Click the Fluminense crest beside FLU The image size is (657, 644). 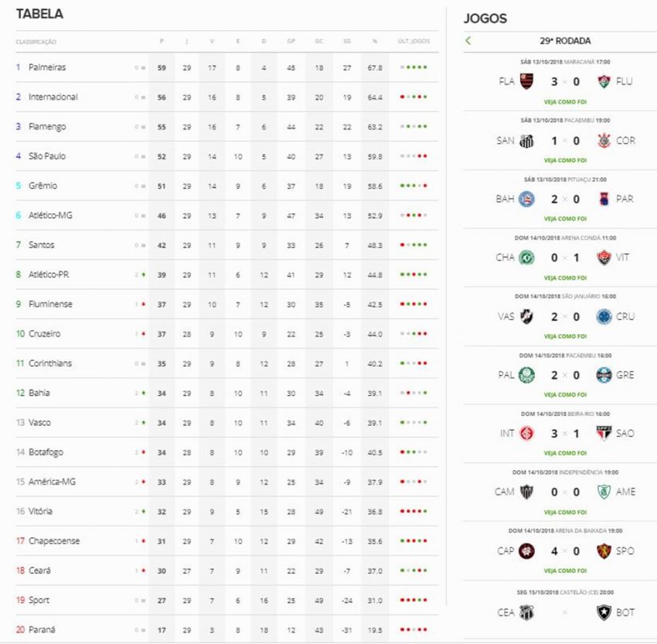coord(604,81)
